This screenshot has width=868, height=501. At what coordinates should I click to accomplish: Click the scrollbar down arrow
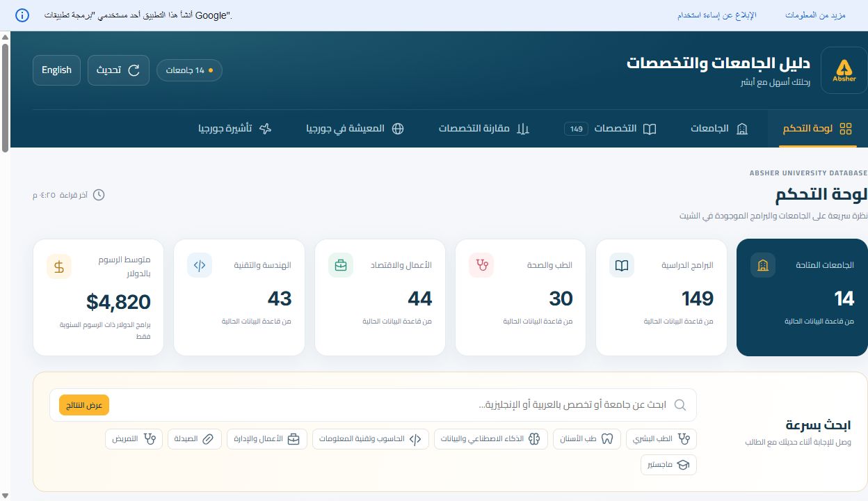pyautogui.click(x=5, y=495)
